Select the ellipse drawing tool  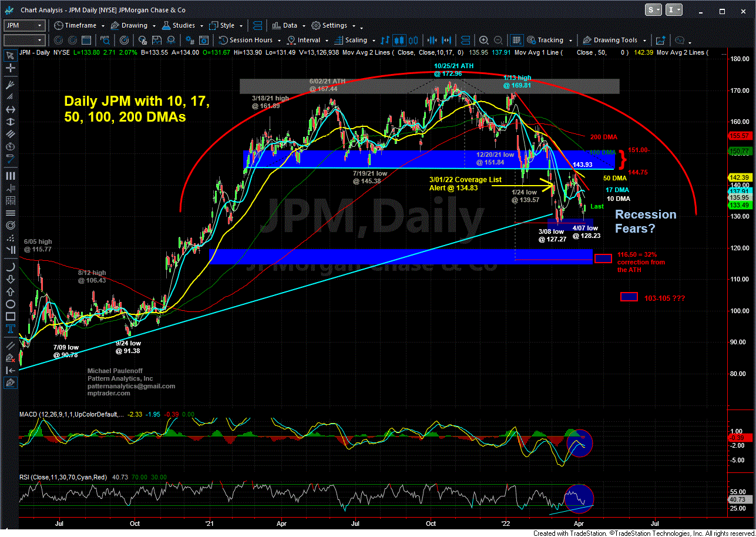click(10, 304)
